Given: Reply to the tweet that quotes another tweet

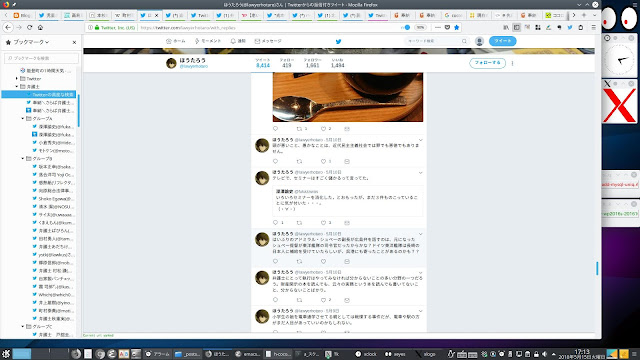Looking at the screenshot, I should pyautogui.click(x=276, y=222).
